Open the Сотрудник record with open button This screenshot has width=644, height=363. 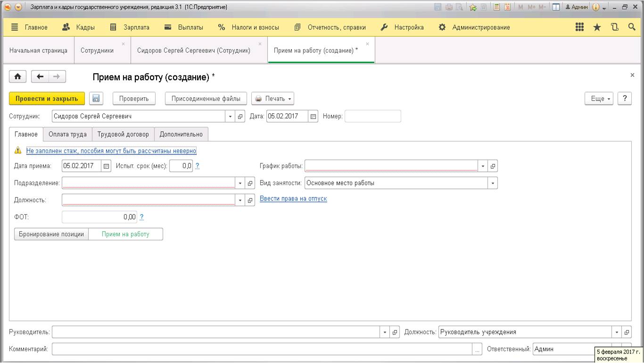coord(240,117)
